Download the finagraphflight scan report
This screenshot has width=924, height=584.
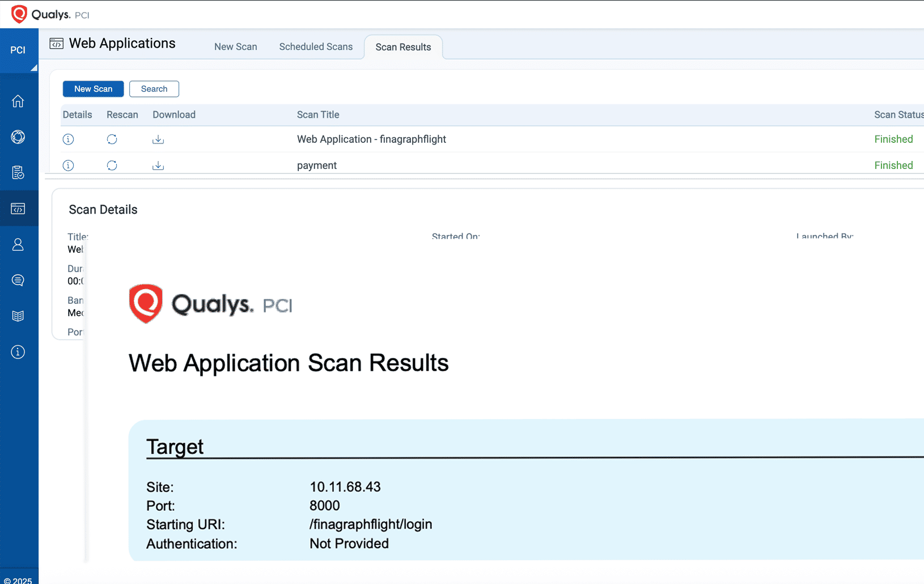coord(158,139)
